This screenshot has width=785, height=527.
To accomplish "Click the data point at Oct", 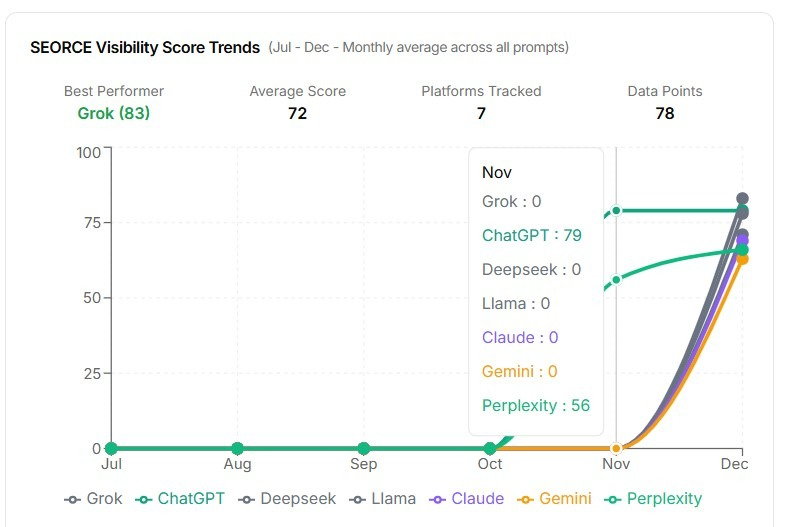I will click(x=490, y=448).
